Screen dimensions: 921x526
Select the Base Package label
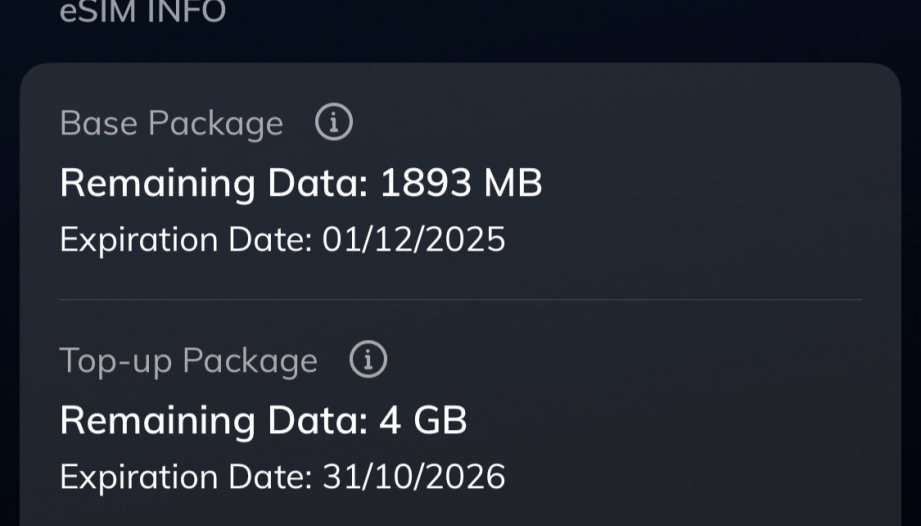pyautogui.click(x=171, y=124)
